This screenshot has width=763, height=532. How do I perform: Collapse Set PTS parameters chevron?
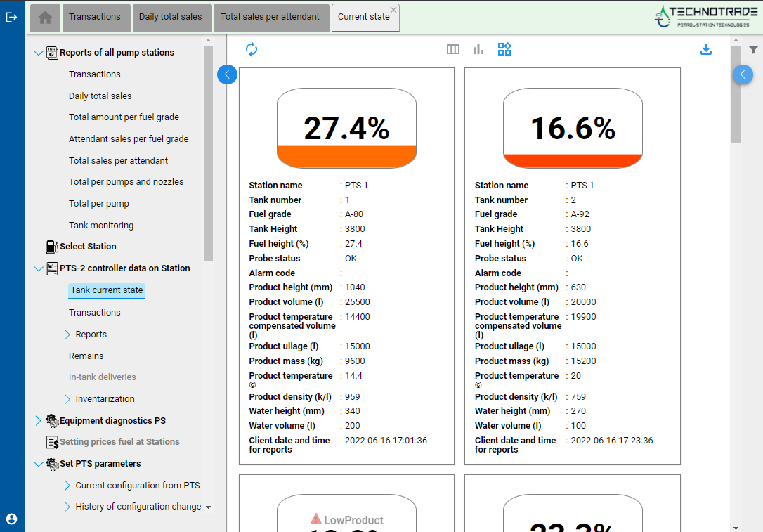[x=38, y=464]
